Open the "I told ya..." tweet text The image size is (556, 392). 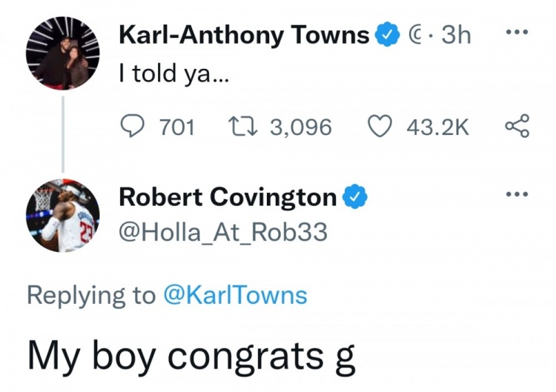175,74
